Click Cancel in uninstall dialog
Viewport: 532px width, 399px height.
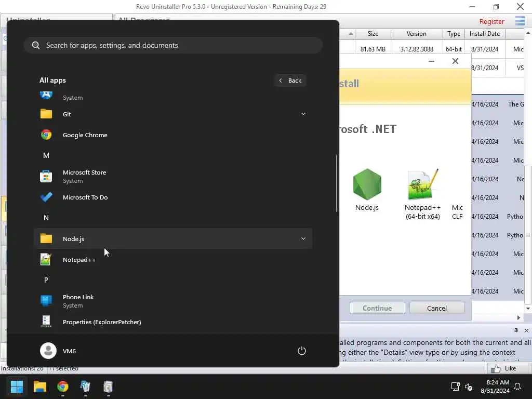(x=437, y=308)
